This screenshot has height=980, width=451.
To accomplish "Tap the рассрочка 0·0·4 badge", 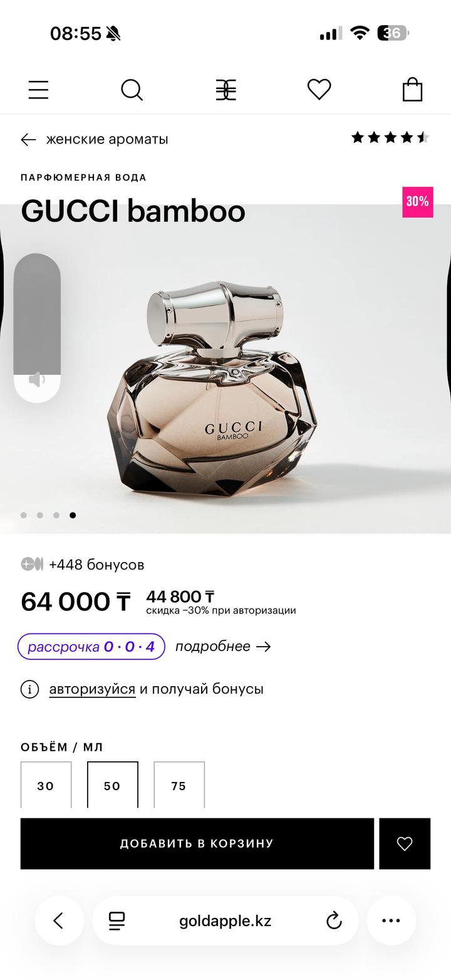I will pyautogui.click(x=91, y=647).
